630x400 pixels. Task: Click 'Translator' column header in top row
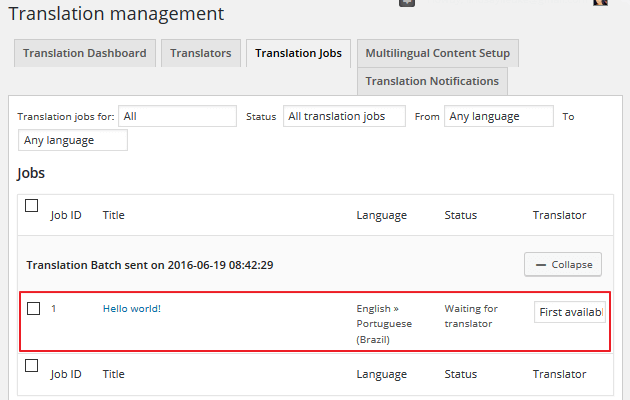(x=560, y=215)
